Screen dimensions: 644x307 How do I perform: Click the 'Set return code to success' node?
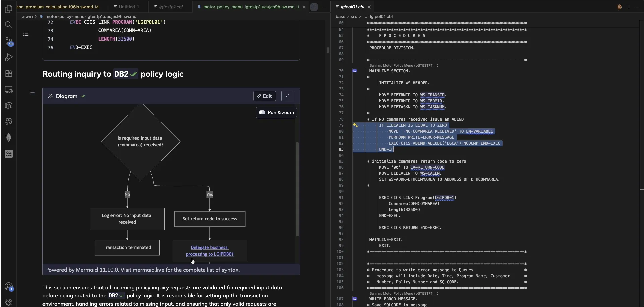pyautogui.click(x=210, y=219)
